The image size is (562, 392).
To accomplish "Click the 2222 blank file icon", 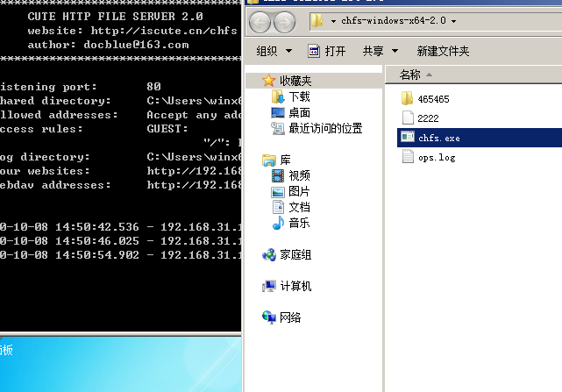I will pyautogui.click(x=408, y=118).
